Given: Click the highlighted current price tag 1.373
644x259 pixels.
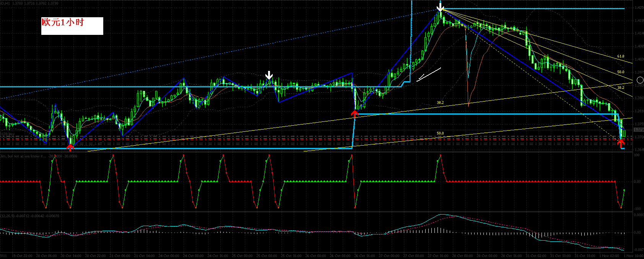Looking at the screenshot, I should 639,130.
